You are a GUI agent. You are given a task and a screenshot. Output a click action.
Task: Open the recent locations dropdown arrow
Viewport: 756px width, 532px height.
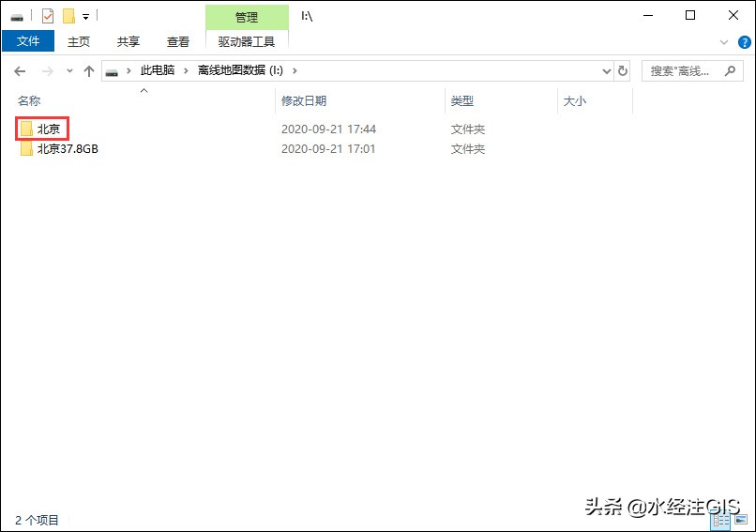tap(70, 71)
